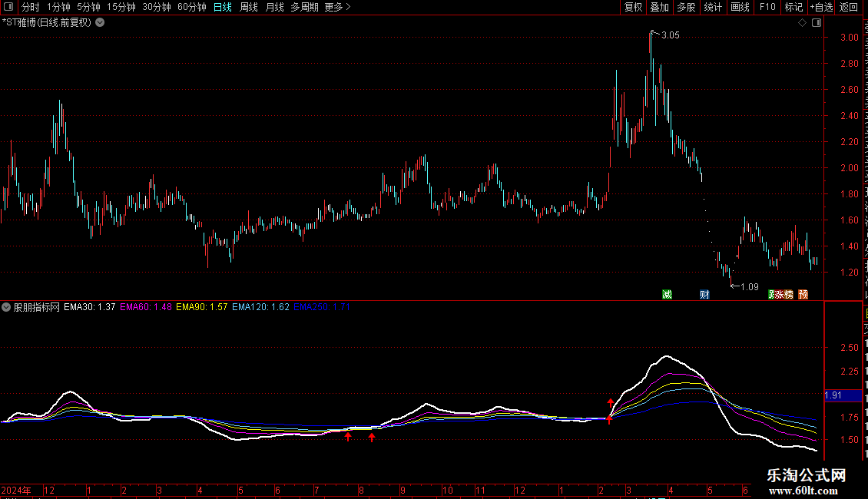
Task: Click the EMA30: 1.37 label
Action: point(90,307)
